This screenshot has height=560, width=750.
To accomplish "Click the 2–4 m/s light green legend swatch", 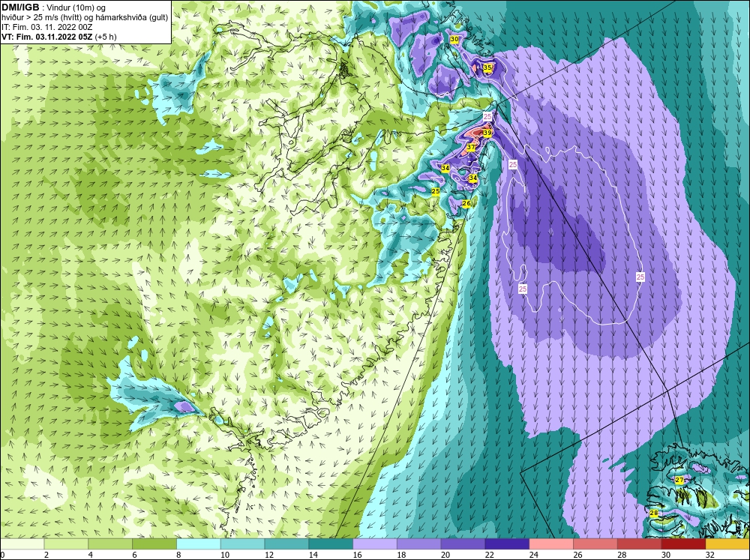I will (66, 544).
